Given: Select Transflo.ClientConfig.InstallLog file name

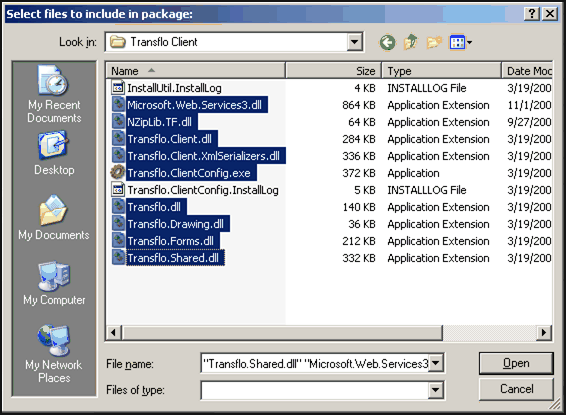Looking at the screenshot, I should 203,190.
